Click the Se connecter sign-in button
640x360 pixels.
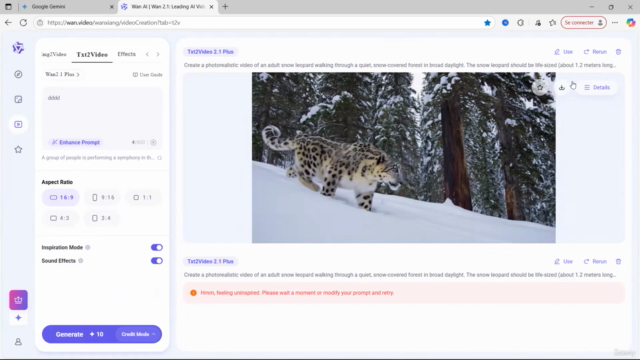[x=583, y=22]
